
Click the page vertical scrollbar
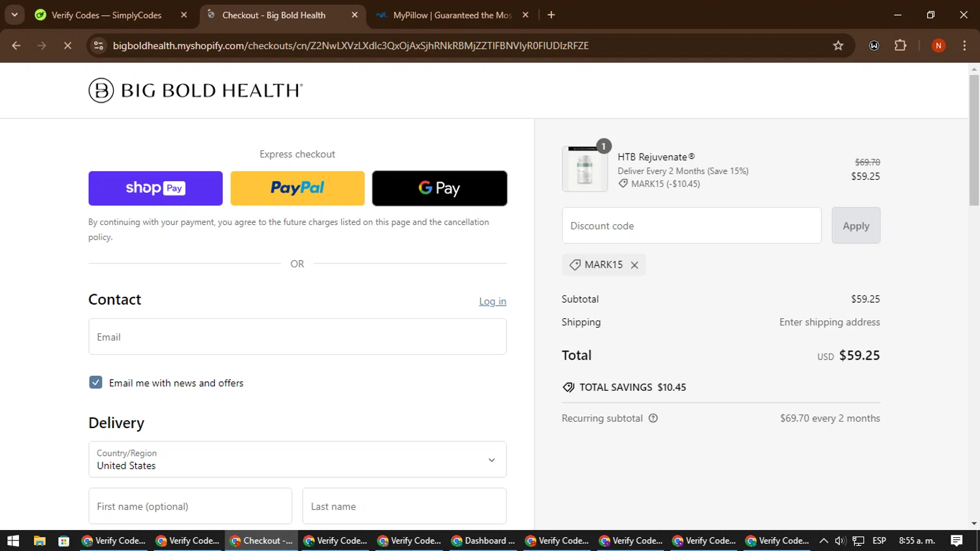tap(974, 141)
